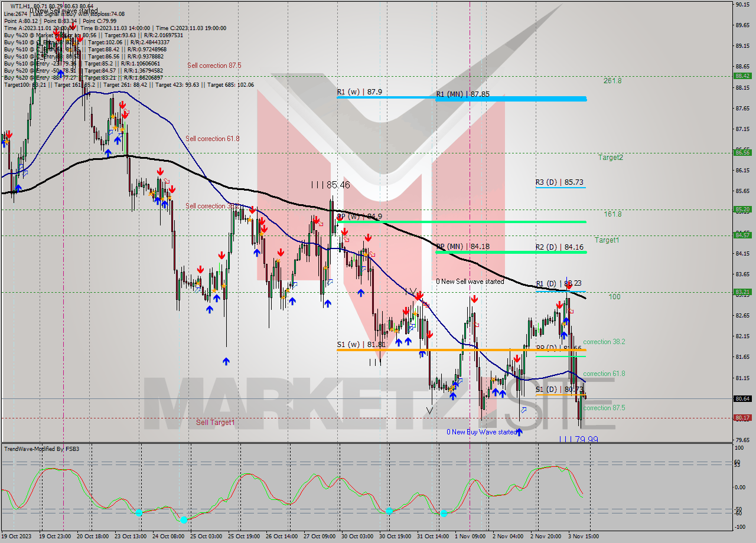
Task: Select the 'Sell Target1' label
Action: [x=216, y=423]
